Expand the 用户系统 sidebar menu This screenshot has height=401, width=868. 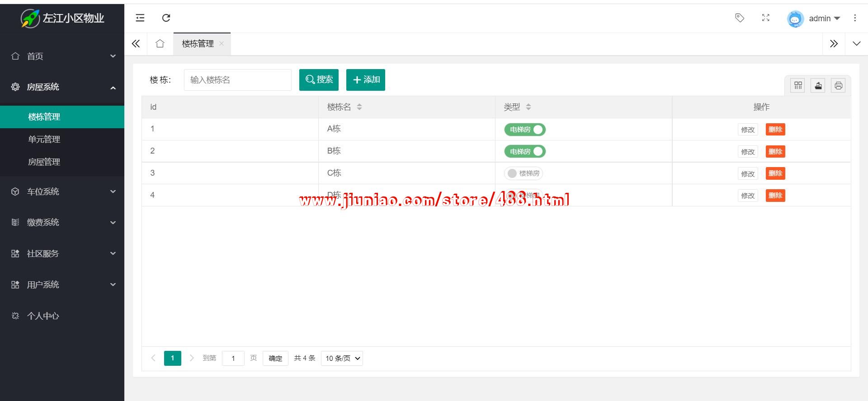[62, 284]
